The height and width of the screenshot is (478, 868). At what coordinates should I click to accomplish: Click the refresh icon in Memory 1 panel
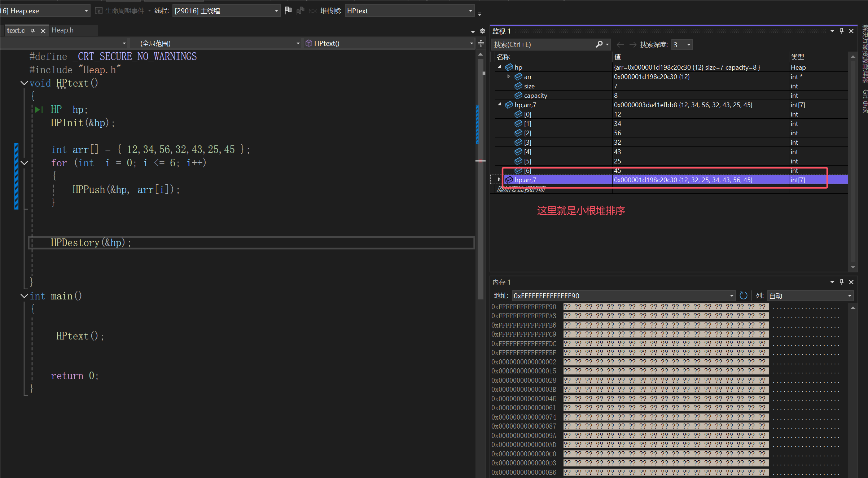(x=743, y=296)
